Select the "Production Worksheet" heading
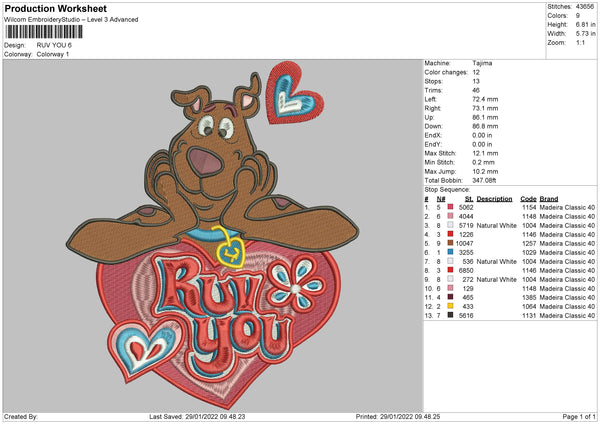This screenshot has width=600, height=424. coord(55,8)
